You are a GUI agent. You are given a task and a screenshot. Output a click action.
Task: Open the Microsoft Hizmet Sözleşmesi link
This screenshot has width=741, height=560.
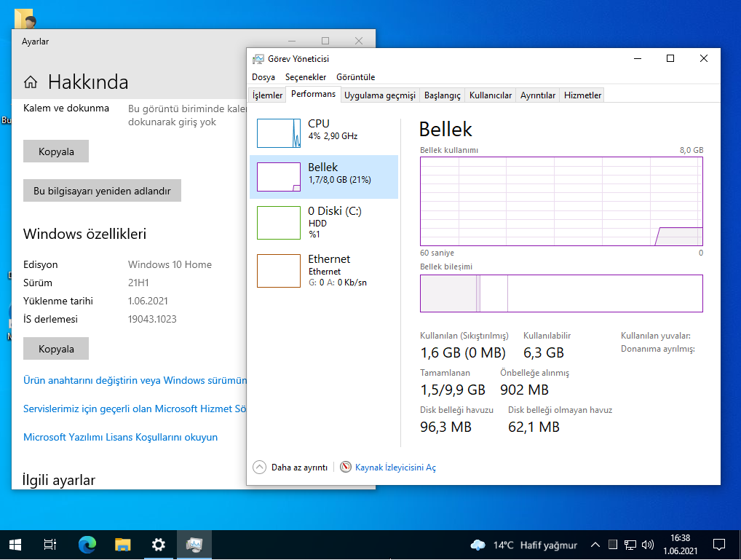pyautogui.click(x=135, y=409)
